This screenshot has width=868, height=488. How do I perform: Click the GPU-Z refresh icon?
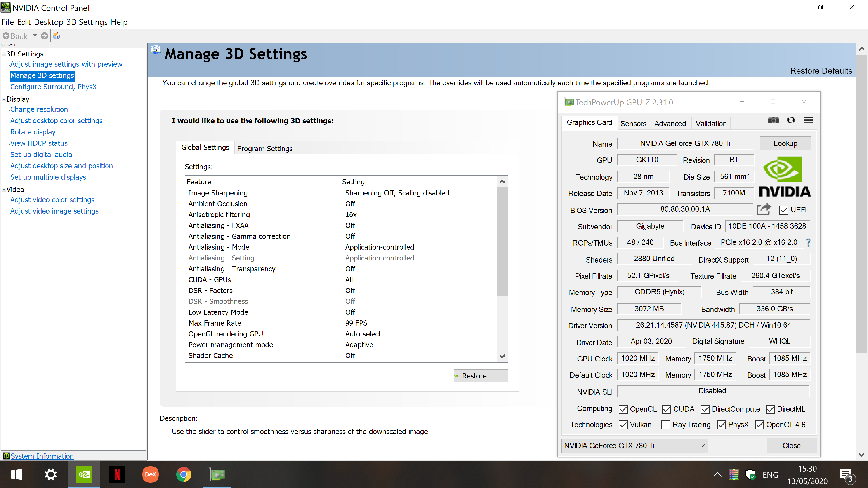[791, 120]
